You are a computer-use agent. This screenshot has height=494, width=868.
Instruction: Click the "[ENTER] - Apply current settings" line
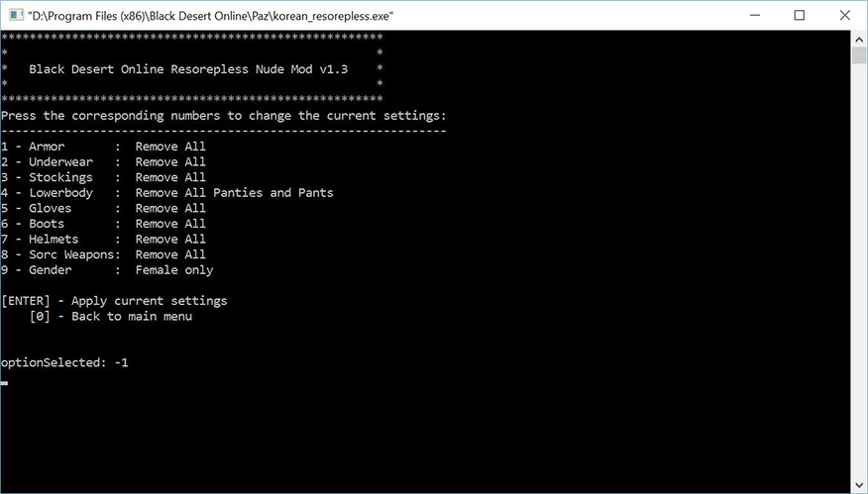click(114, 301)
